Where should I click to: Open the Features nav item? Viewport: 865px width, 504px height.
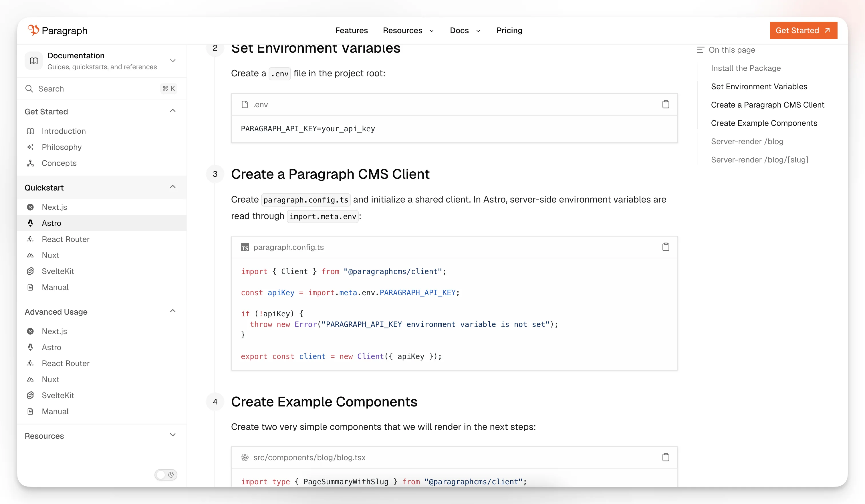[x=352, y=31]
